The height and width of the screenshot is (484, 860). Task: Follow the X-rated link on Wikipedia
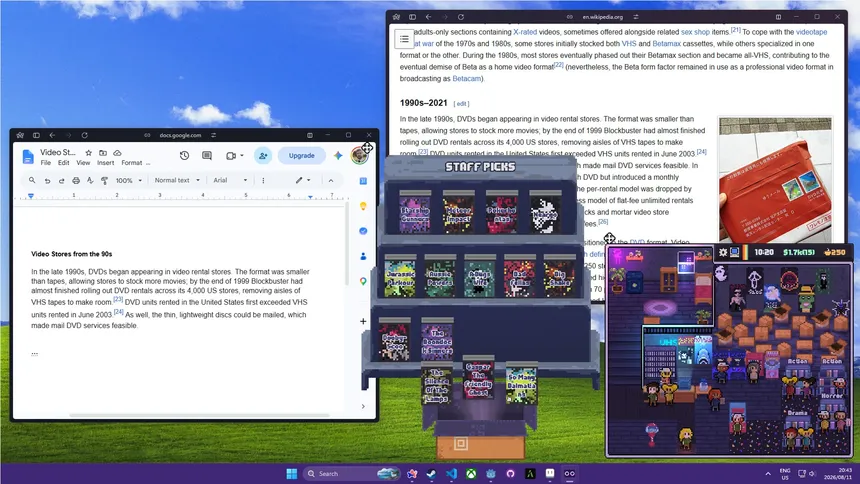pos(525,32)
